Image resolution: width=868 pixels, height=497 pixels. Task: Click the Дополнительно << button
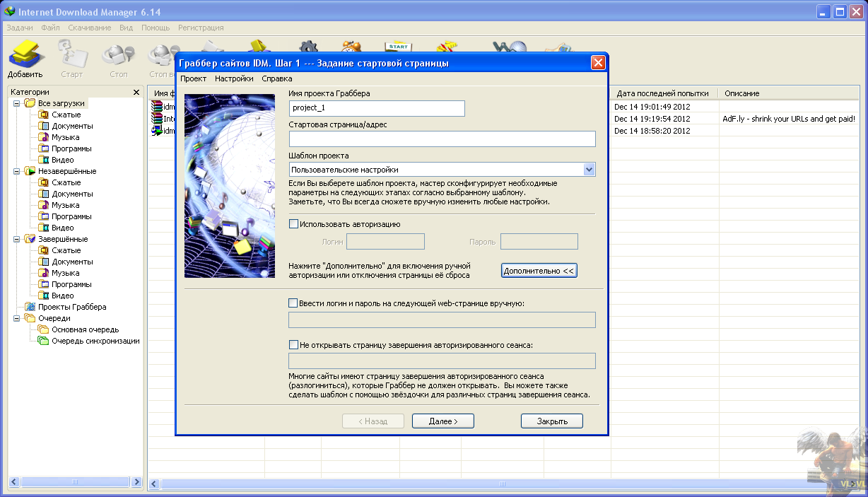[539, 271]
